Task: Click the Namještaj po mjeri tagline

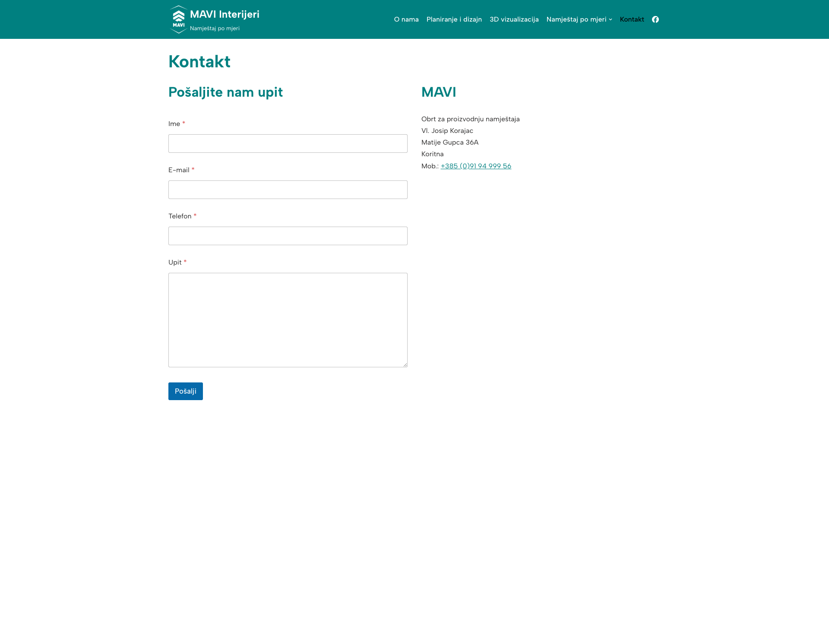Action: (x=215, y=28)
